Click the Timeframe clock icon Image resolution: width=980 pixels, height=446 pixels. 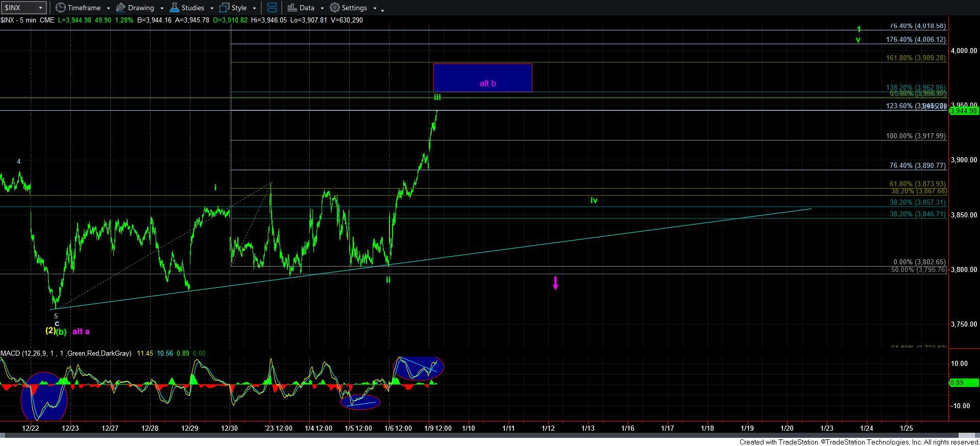(61, 8)
